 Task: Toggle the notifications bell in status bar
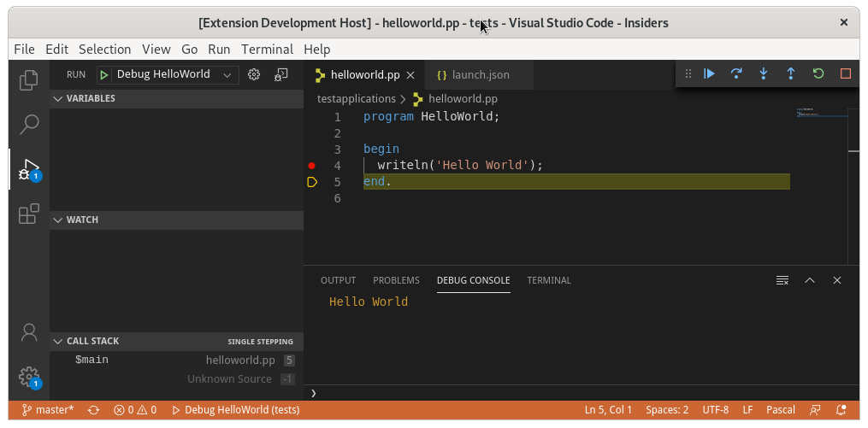[841, 410]
